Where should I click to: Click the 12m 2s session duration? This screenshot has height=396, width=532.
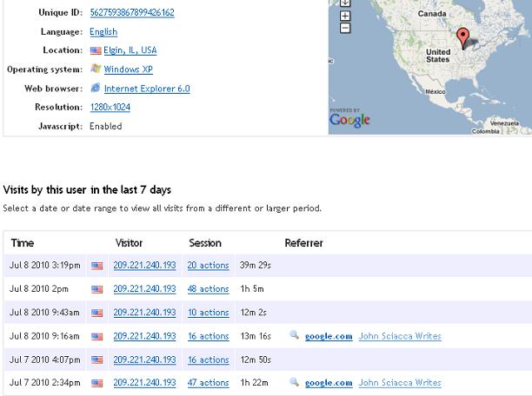coord(254,313)
